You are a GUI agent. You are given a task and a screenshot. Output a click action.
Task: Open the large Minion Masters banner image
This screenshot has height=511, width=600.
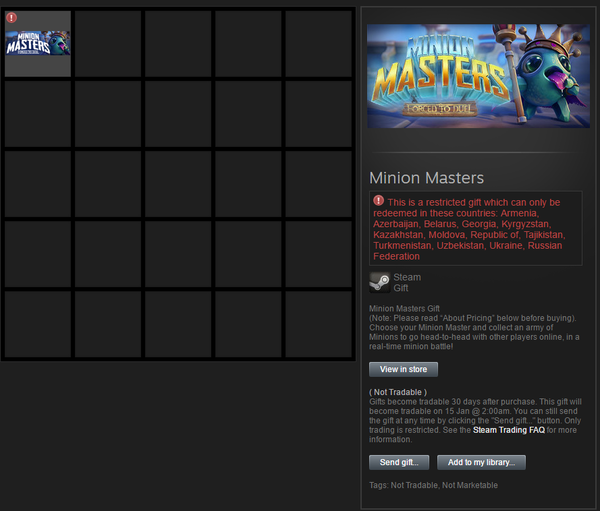[478, 76]
